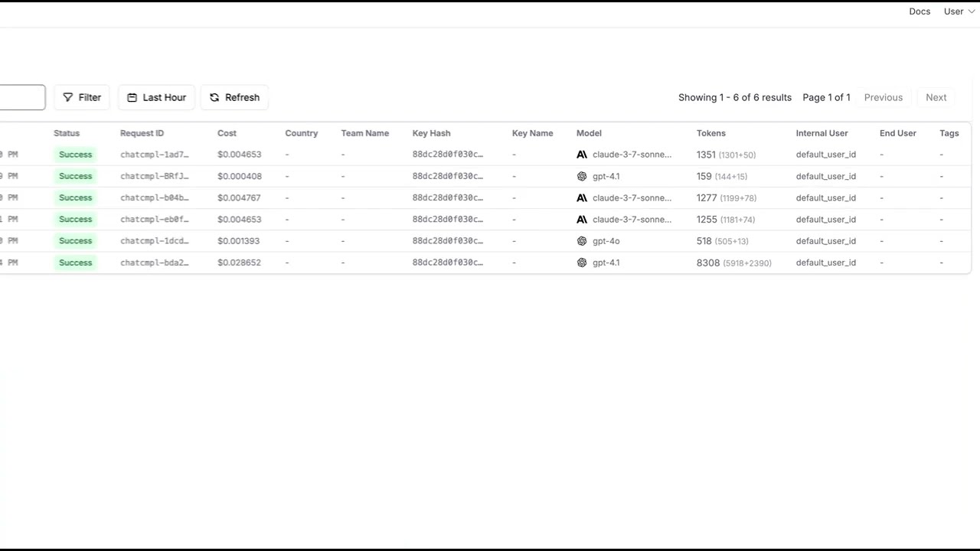Click the $0.000408 cost cell
980x551 pixels.
click(x=240, y=176)
